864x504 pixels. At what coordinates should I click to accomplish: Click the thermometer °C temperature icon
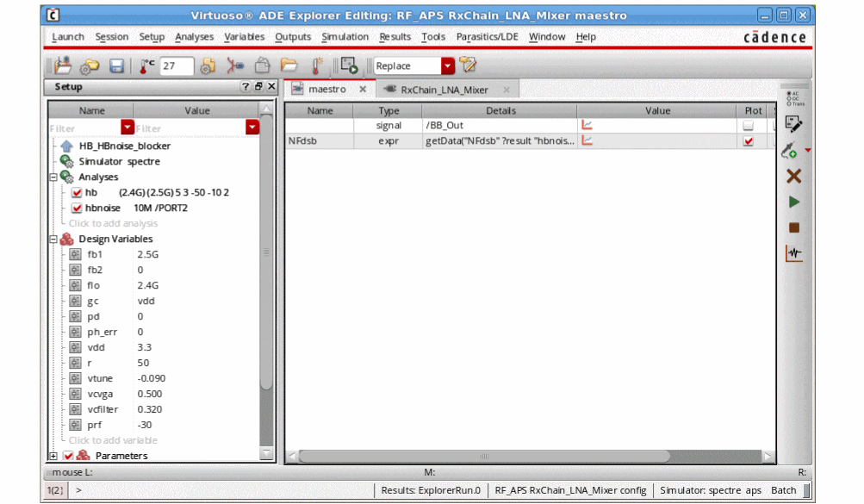[x=146, y=66]
